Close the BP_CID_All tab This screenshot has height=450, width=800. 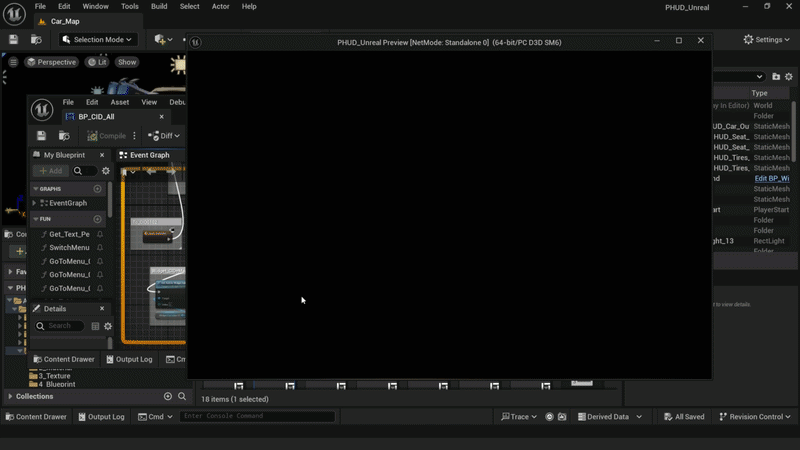coord(161,117)
